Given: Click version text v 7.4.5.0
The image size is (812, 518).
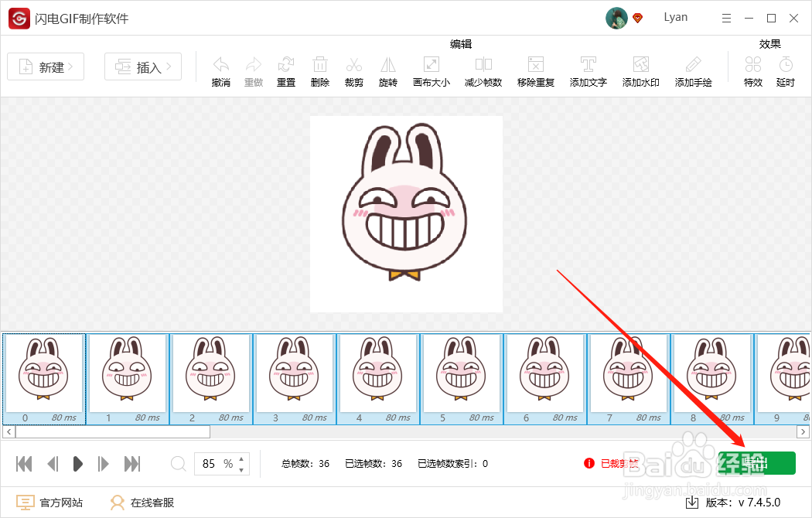Looking at the screenshot, I should pyautogui.click(x=759, y=502).
